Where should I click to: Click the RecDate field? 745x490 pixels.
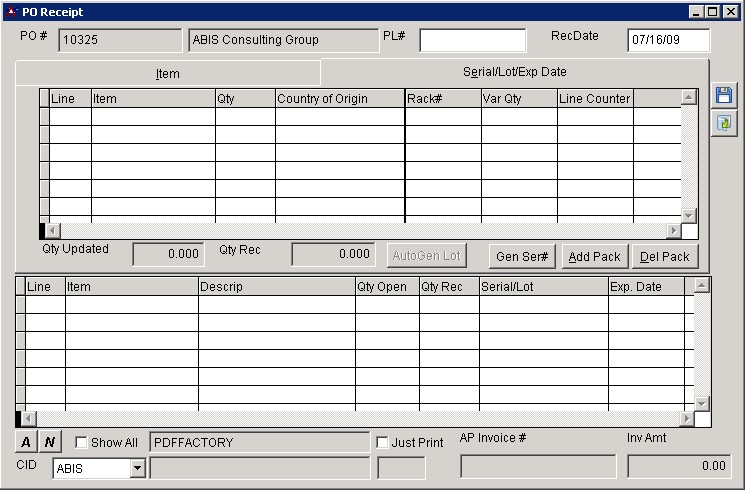(668, 40)
